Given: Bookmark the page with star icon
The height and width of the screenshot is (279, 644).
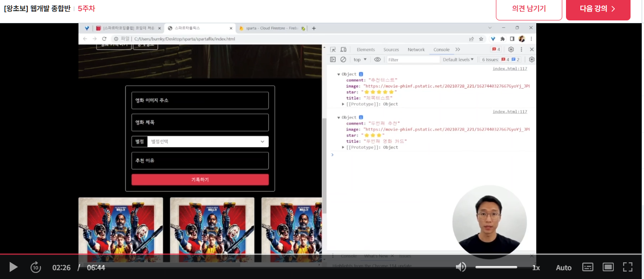Looking at the screenshot, I should pos(481,39).
